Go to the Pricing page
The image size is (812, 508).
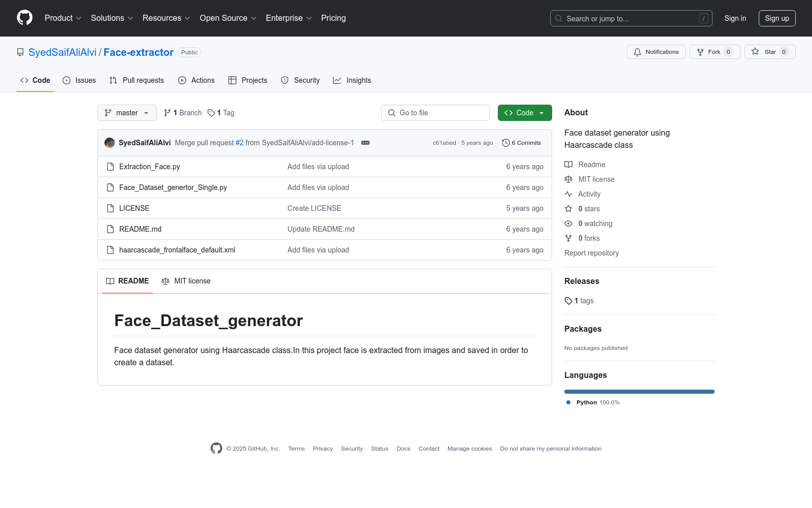click(x=333, y=18)
